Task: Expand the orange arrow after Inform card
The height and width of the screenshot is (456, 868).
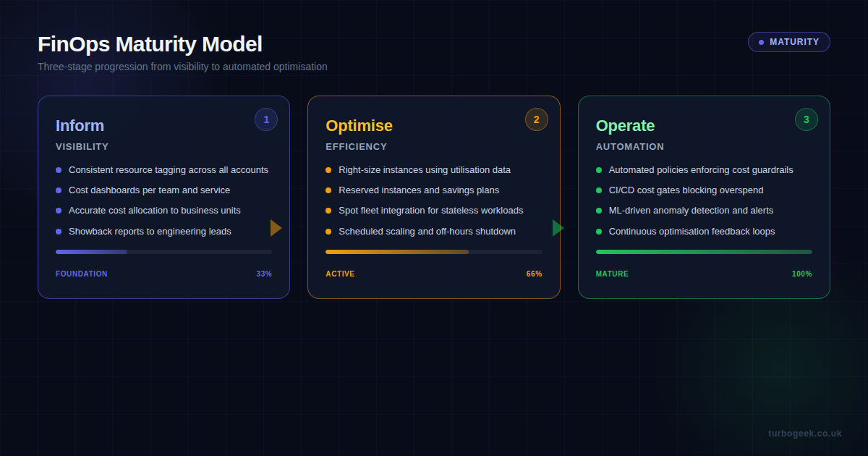Action: pyautogui.click(x=276, y=227)
